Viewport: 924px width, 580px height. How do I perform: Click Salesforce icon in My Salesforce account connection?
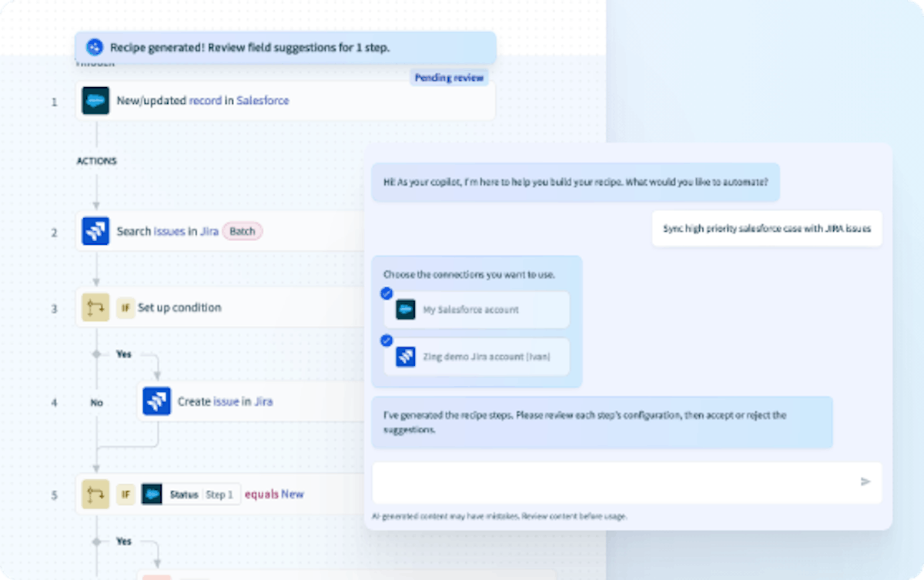(406, 310)
